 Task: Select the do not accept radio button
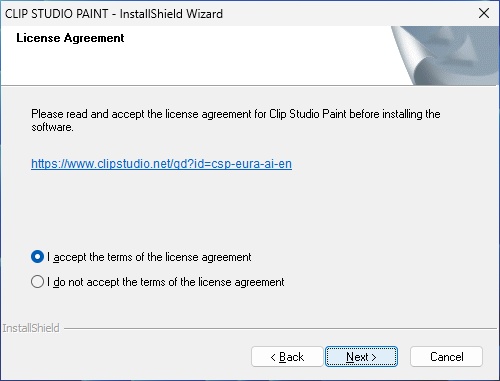[x=37, y=282]
